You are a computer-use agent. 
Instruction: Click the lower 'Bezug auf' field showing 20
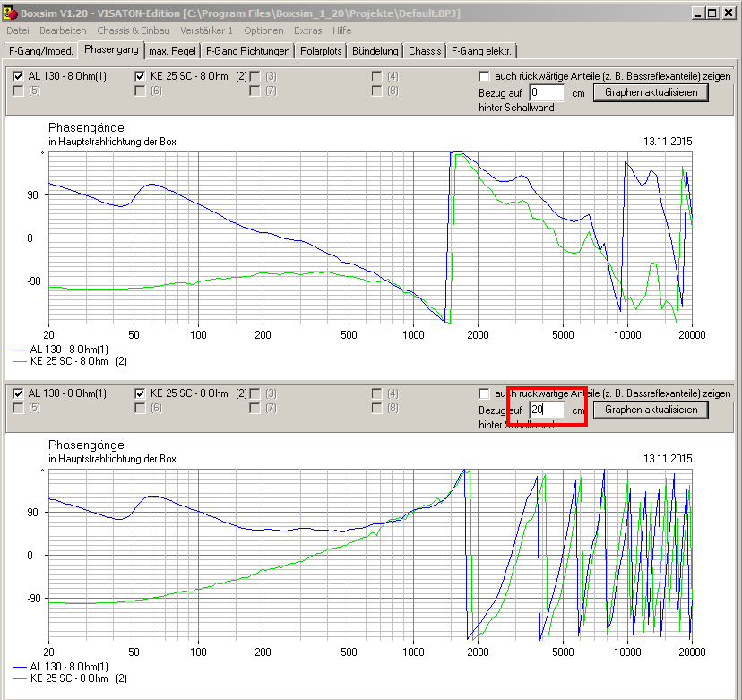click(547, 410)
